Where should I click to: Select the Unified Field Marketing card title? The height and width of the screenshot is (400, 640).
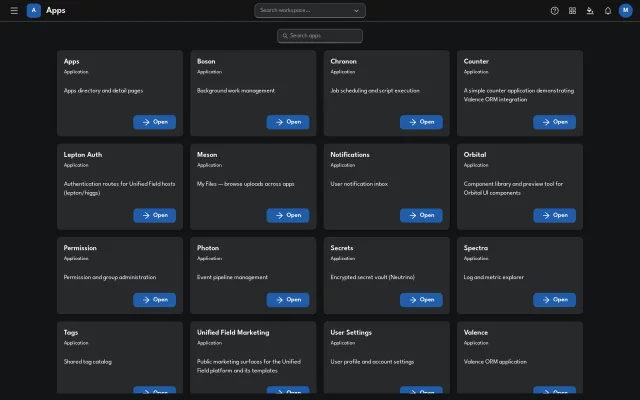coord(233,333)
